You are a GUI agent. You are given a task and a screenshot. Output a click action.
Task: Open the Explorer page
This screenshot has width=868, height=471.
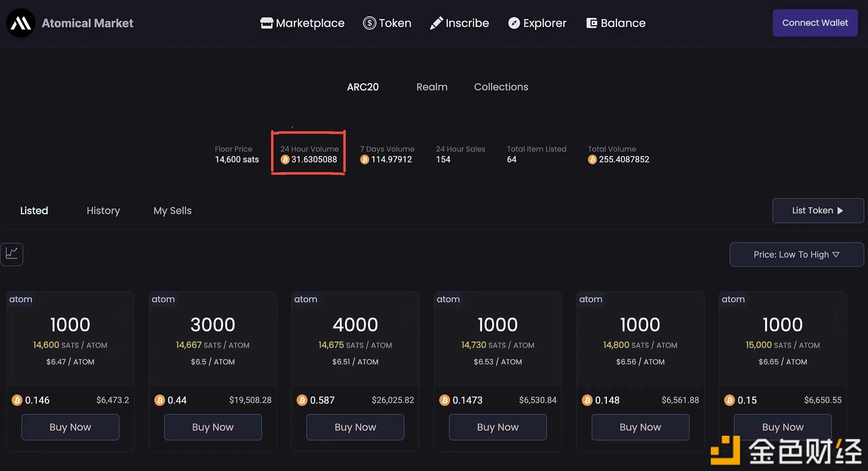(537, 23)
